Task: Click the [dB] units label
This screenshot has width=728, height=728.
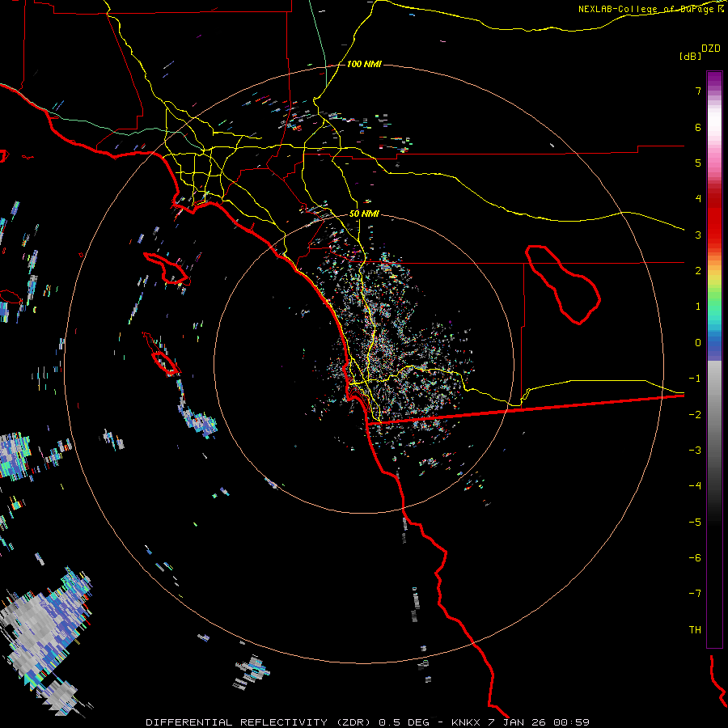Action: [x=690, y=56]
